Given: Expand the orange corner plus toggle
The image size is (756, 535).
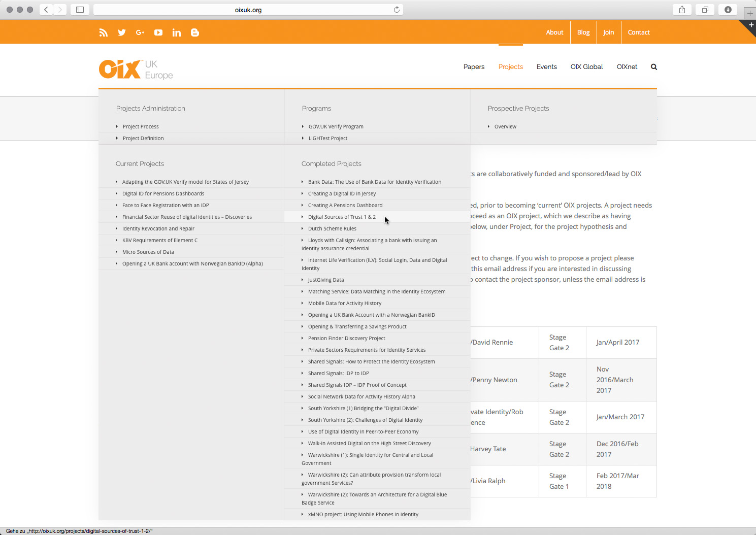Looking at the screenshot, I should 751,25.
